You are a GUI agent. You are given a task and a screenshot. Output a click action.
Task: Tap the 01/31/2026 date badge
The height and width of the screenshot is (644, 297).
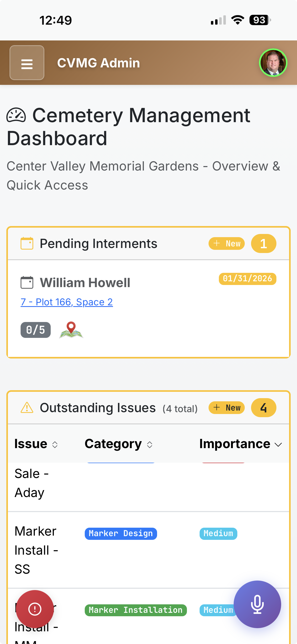tap(247, 279)
